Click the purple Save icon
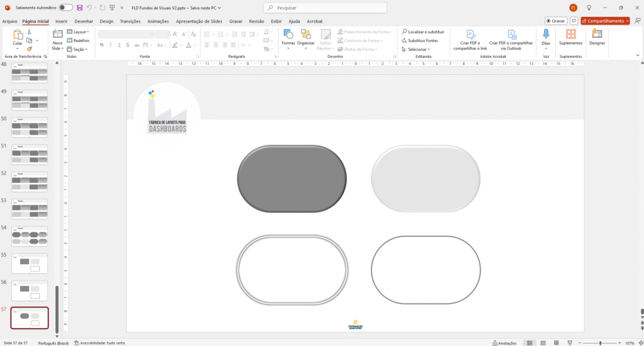 tap(80, 8)
